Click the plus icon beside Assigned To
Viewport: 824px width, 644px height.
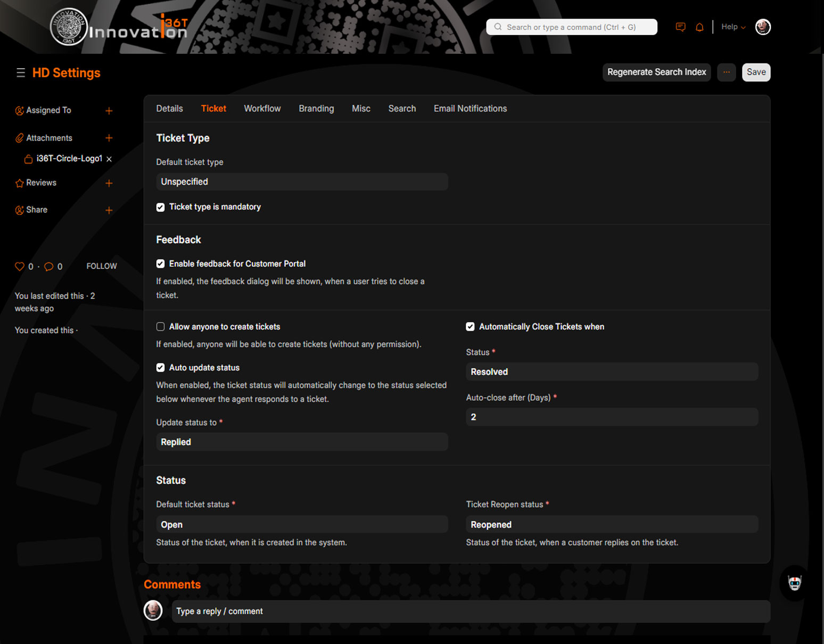[x=109, y=111]
